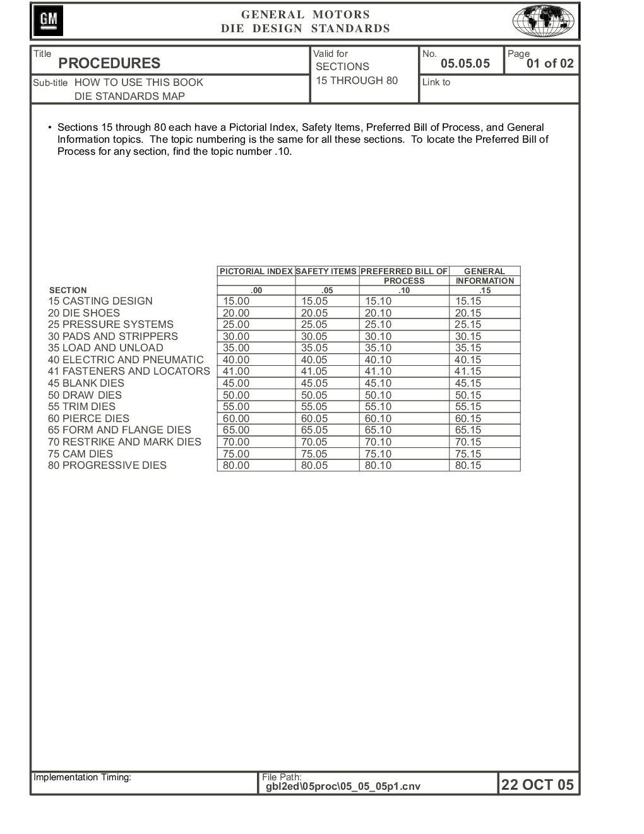Click GENERAL MOTORS header text
Image resolution: width=644 pixels, height=834 pixels.
[306, 15]
